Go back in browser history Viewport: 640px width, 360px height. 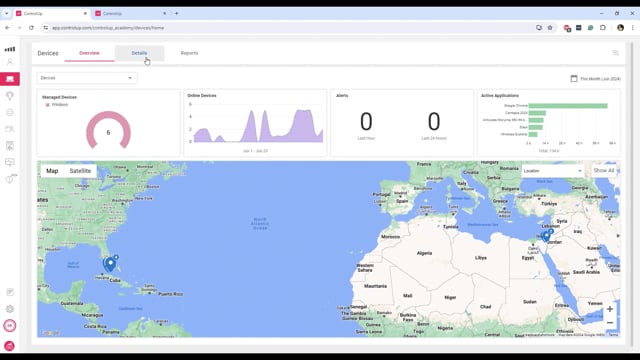click(8, 28)
